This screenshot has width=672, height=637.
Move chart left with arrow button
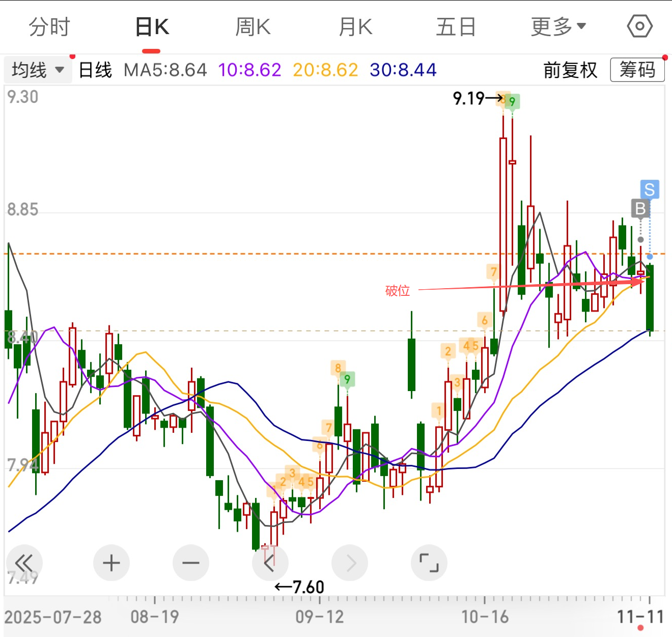(x=270, y=563)
